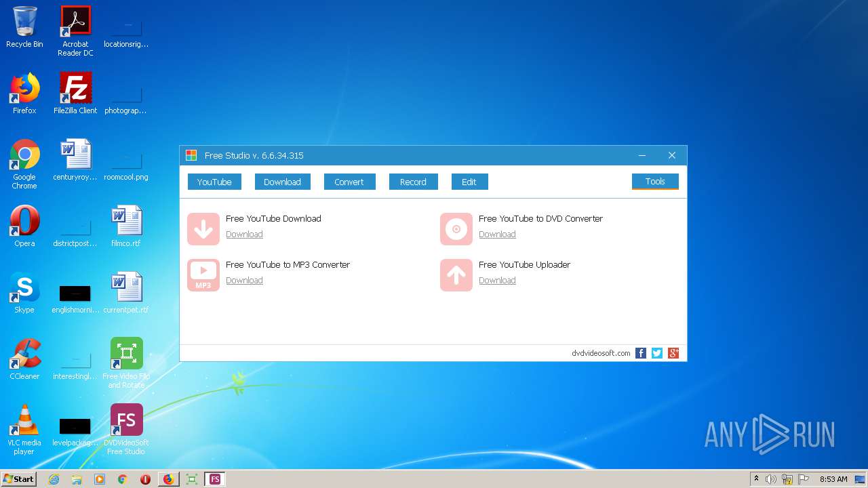Select the interestingl file on desktop

(75, 359)
